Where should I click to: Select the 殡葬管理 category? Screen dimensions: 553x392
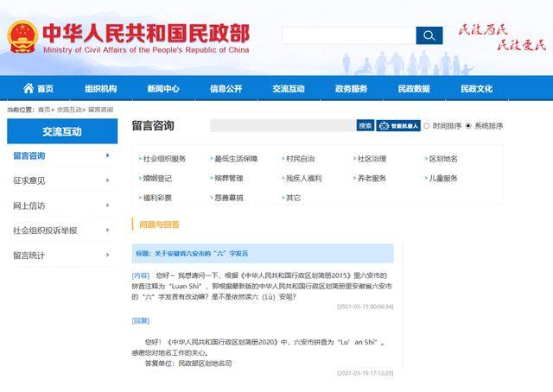tap(229, 179)
